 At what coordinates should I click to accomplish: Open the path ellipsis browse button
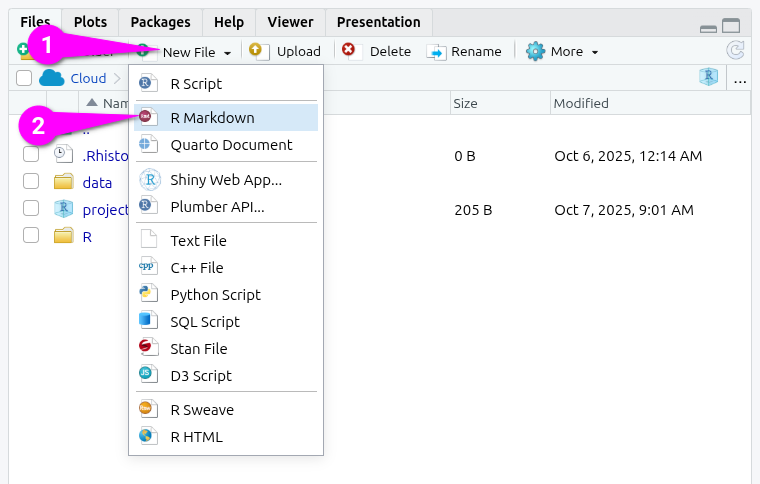[740, 80]
